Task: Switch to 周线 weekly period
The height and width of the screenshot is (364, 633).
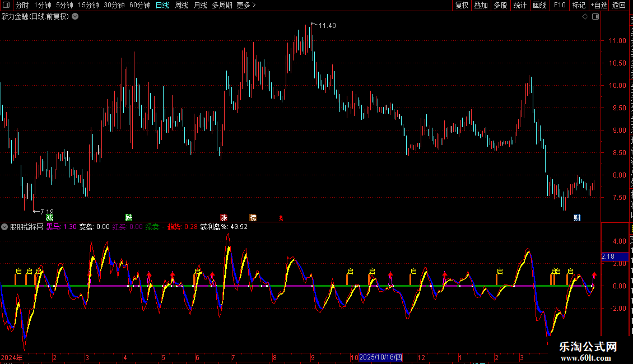Action: [181, 5]
